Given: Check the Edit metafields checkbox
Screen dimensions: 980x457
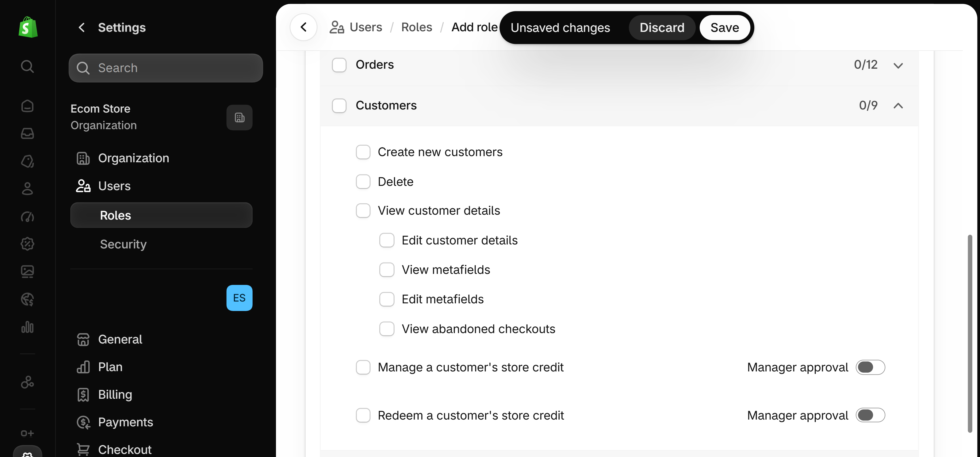Looking at the screenshot, I should (x=387, y=299).
